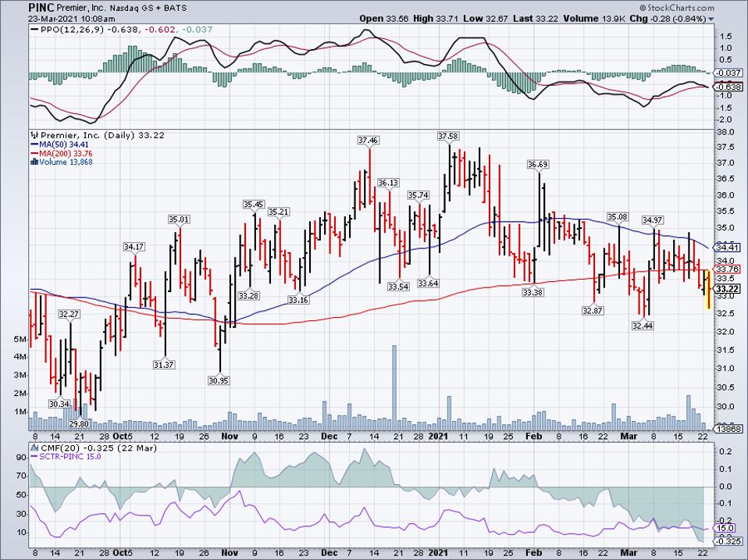Click the 35.45 price label
748x560 pixels.
[253, 205]
